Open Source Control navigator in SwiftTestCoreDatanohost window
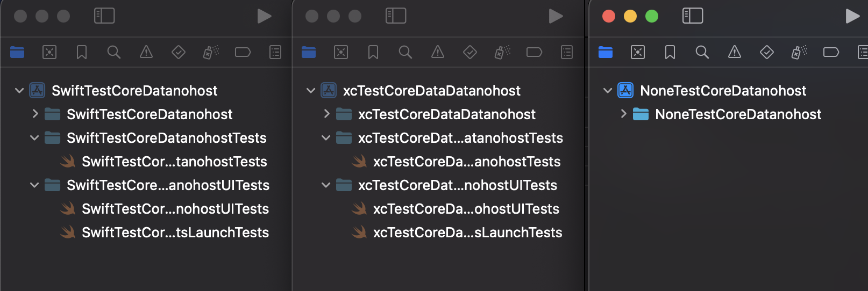The height and width of the screenshot is (291, 868). (x=49, y=52)
